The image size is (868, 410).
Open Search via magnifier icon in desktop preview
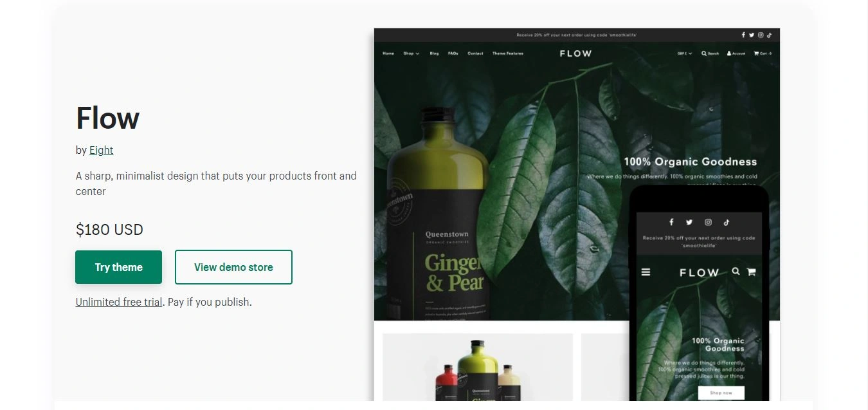tap(704, 53)
